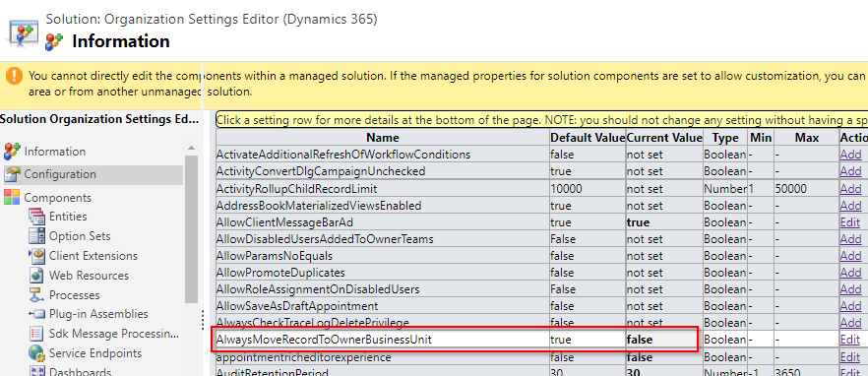Screen dimensions: 868x376
Task: Select Configuration in the solution tree
Action: point(60,174)
